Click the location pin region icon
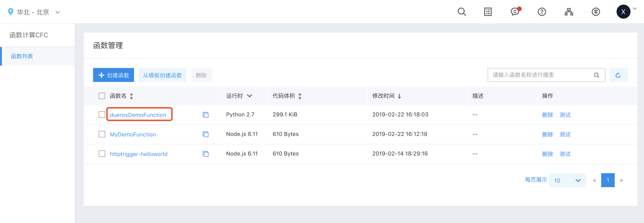 [10, 12]
